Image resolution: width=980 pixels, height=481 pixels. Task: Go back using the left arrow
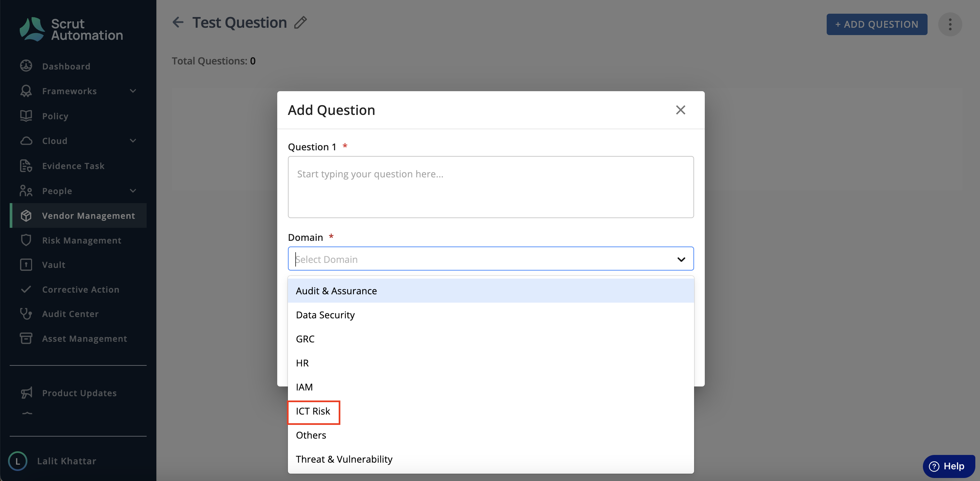[x=178, y=22]
